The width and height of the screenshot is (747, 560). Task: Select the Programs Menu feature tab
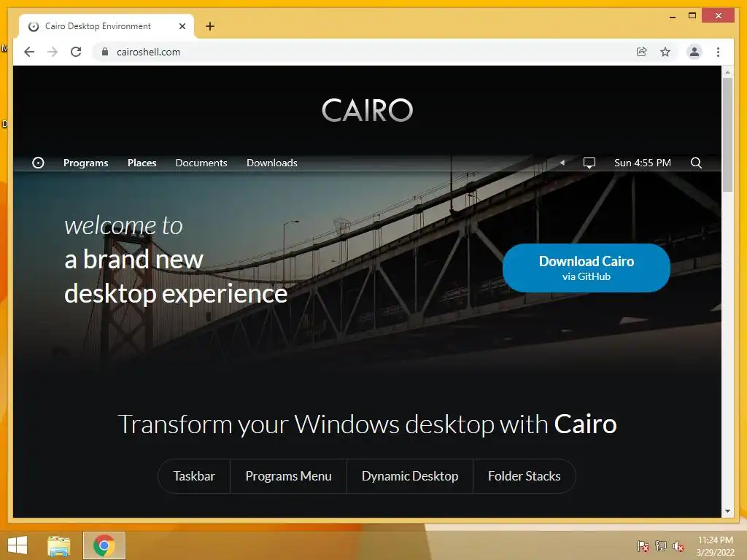click(288, 476)
